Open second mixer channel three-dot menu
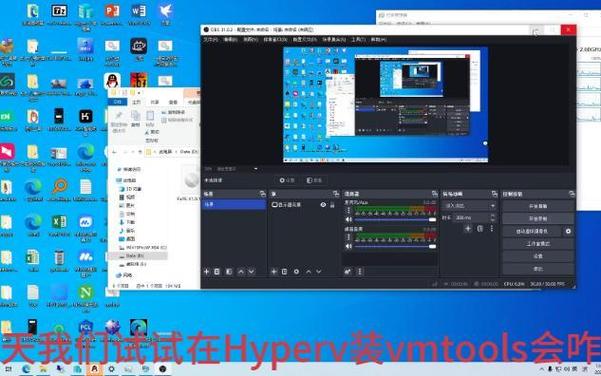 pyautogui.click(x=348, y=238)
